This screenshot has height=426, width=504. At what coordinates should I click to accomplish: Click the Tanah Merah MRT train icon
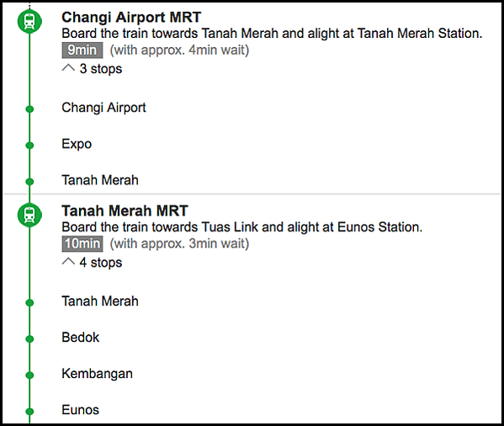coord(29,215)
